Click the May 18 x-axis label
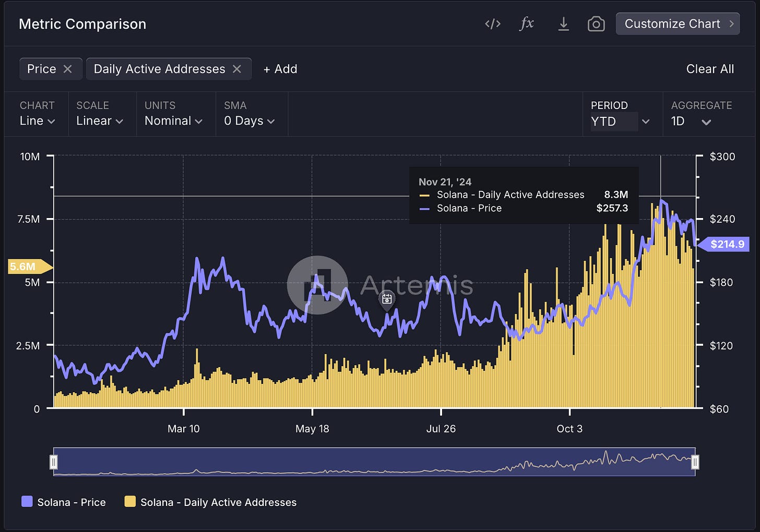The width and height of the screenshot is (760, 532). coord(312,429)
